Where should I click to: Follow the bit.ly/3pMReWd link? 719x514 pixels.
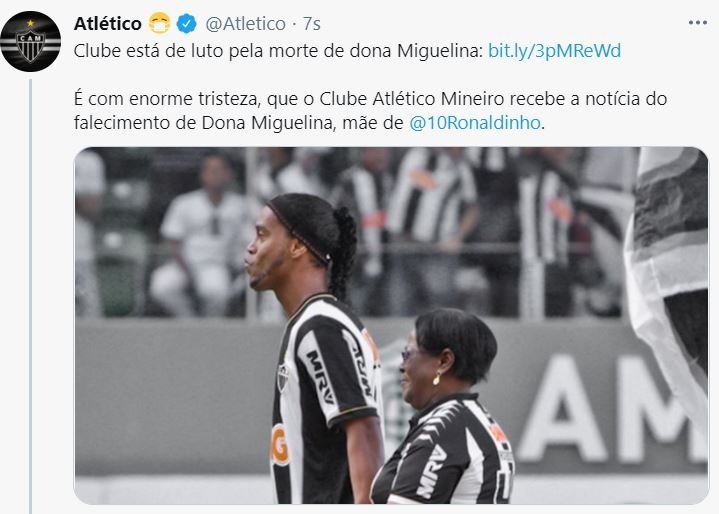(x=554, y=50)
